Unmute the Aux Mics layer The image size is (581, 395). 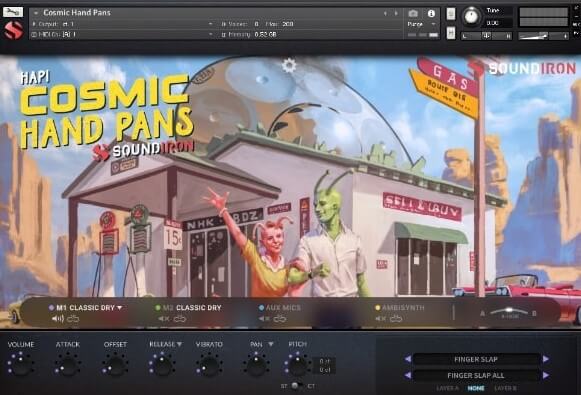[264, 318]
